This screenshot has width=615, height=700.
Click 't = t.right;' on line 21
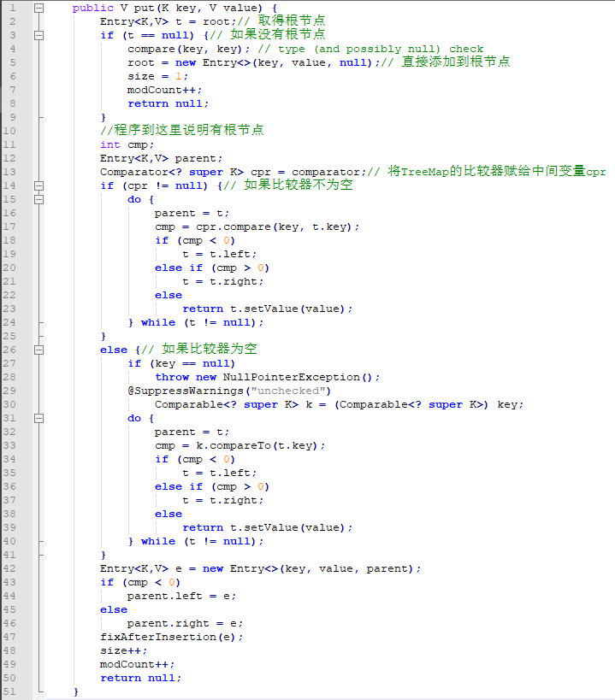[223, 282]
